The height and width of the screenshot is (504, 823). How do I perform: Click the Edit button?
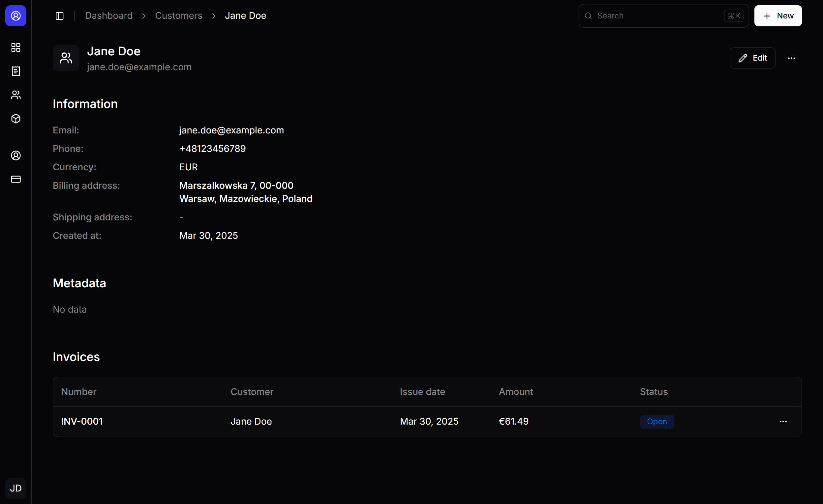coord(752,58)
